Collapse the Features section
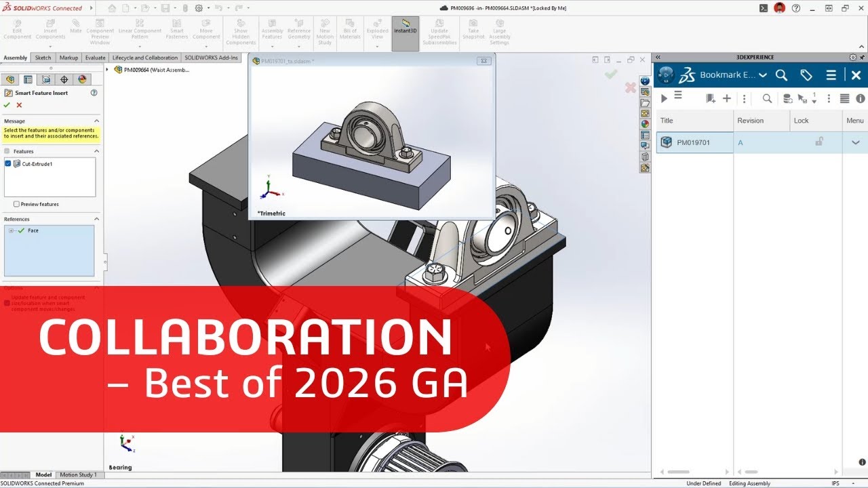Screen dimensions: 868x488 tap(96, 151)
